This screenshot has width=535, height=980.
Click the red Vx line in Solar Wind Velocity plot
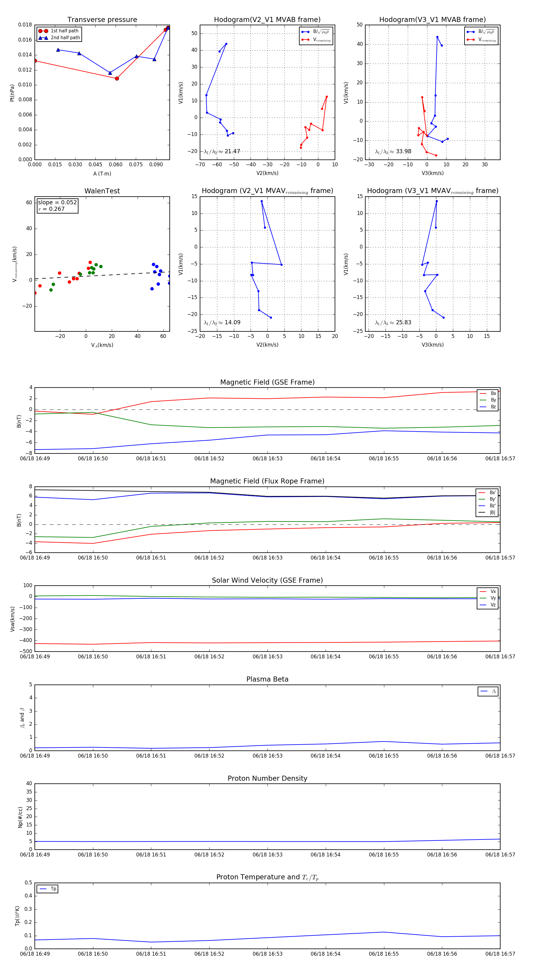click(x=267, y=643)
